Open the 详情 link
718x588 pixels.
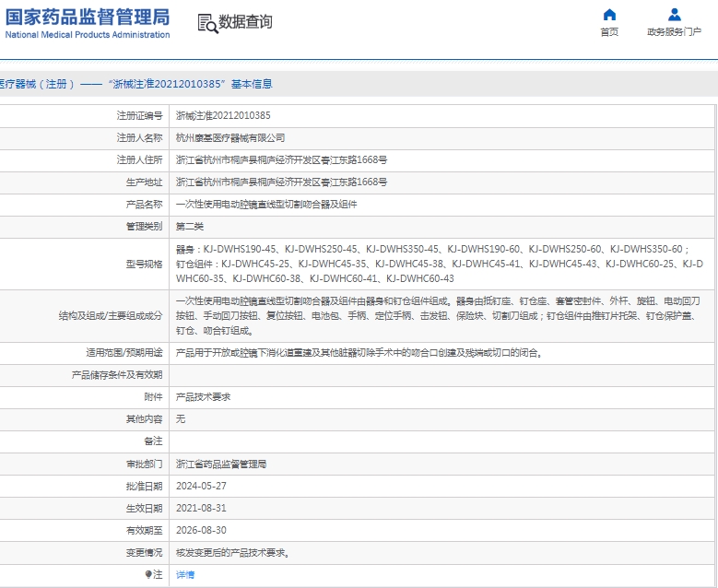tap(185, 575)
